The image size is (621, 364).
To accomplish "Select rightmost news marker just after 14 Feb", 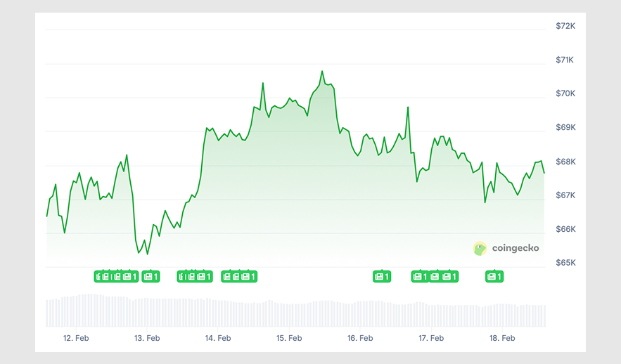I will tap(248, 276).
